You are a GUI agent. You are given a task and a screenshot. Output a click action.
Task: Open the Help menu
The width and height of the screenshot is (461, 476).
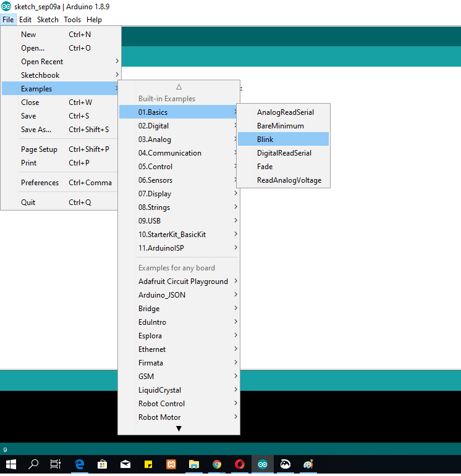click(x=94, y=20)
